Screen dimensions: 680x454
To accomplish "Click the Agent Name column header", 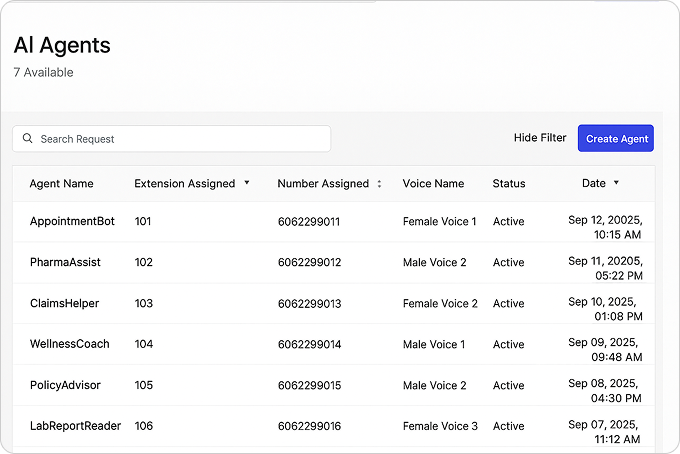I will pos(61,184).
